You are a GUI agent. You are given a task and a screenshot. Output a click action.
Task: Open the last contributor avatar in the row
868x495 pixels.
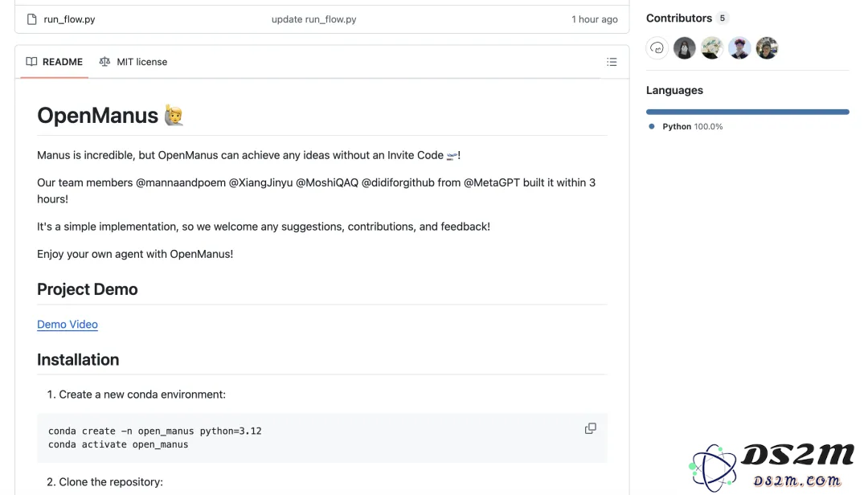(x=768, y=48)
